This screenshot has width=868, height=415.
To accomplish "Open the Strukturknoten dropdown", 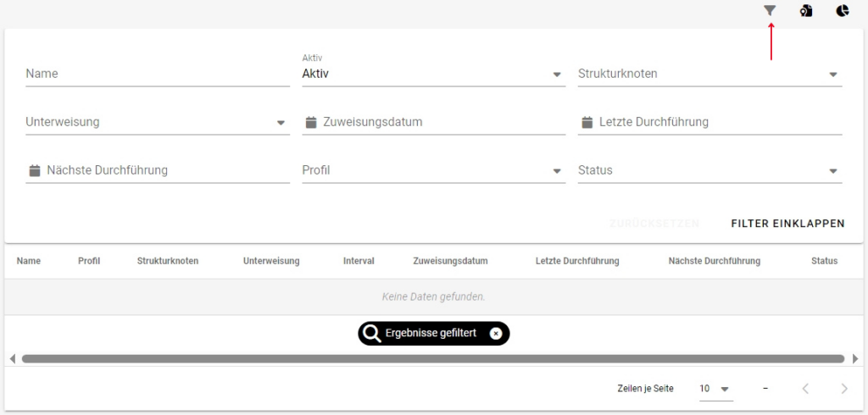I will [x=832, y=75].
